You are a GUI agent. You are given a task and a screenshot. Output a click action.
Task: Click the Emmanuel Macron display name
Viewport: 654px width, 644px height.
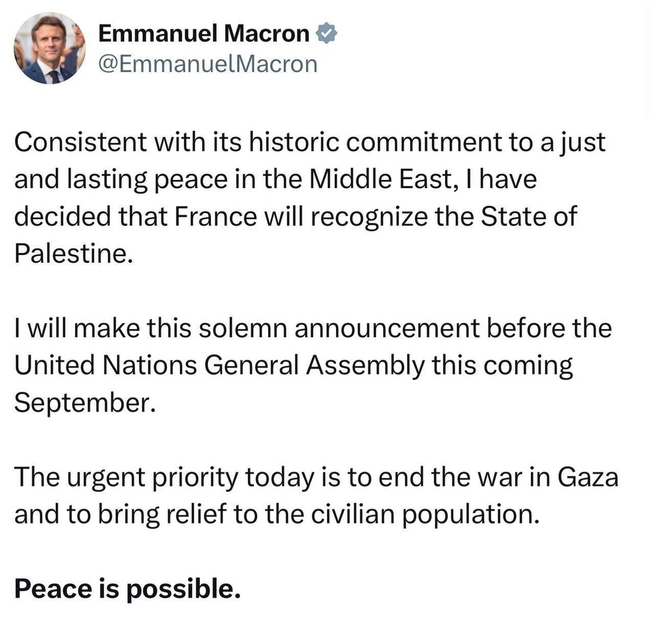pos(204,34)
